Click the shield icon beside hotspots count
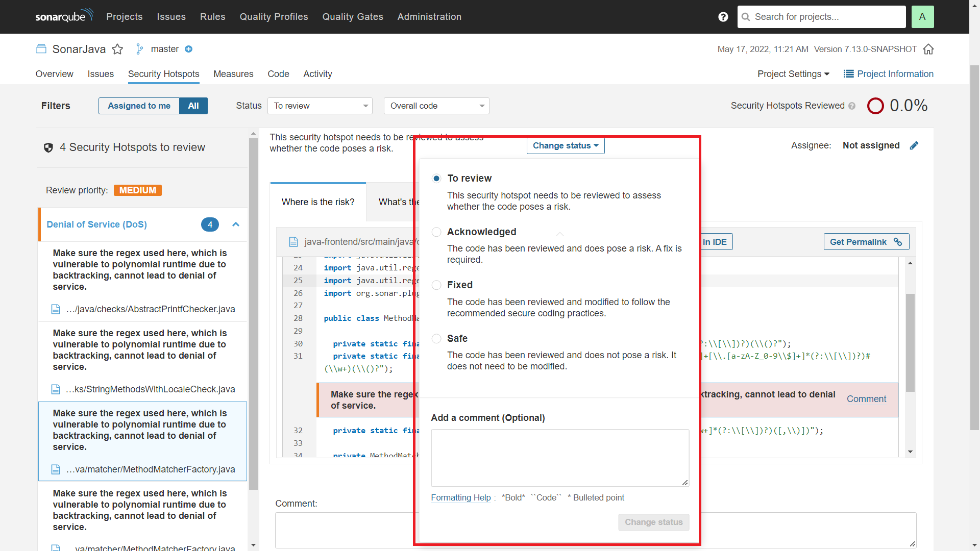 click(48, 148)
